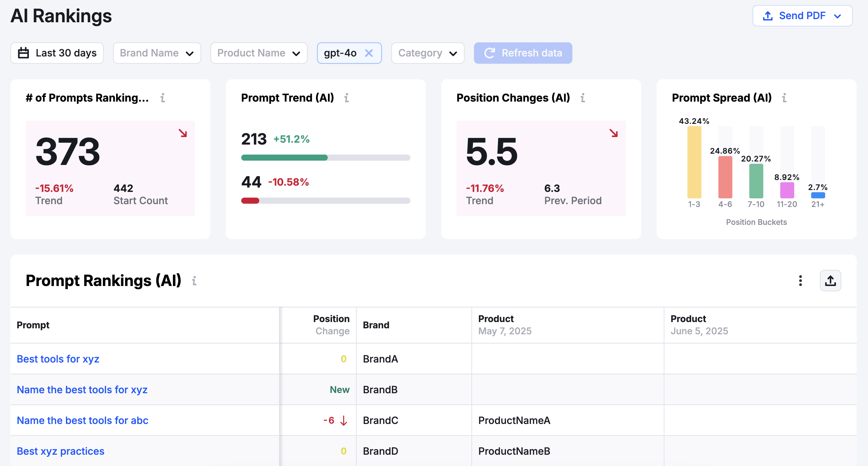Click the upload icon inside Send PDF button
This screenshot has width=868, height=466.
coord(768,15)
